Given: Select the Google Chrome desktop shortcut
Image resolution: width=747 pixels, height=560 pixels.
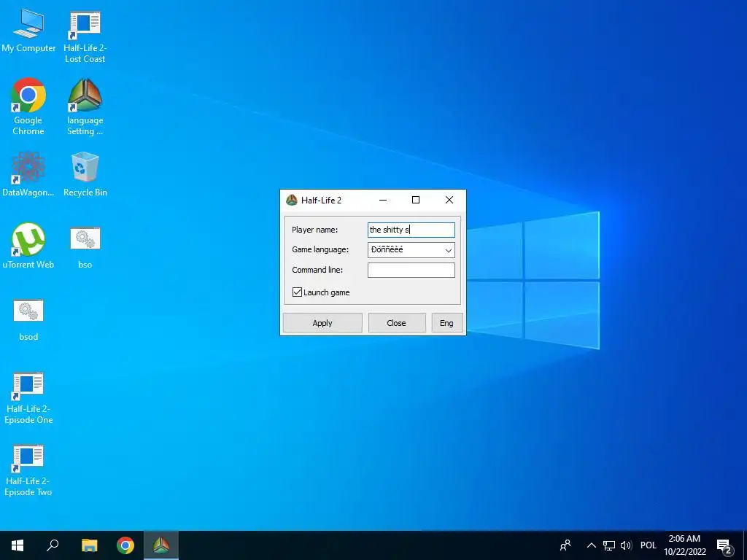Looking at the screenshot, I should click(28, 106).
